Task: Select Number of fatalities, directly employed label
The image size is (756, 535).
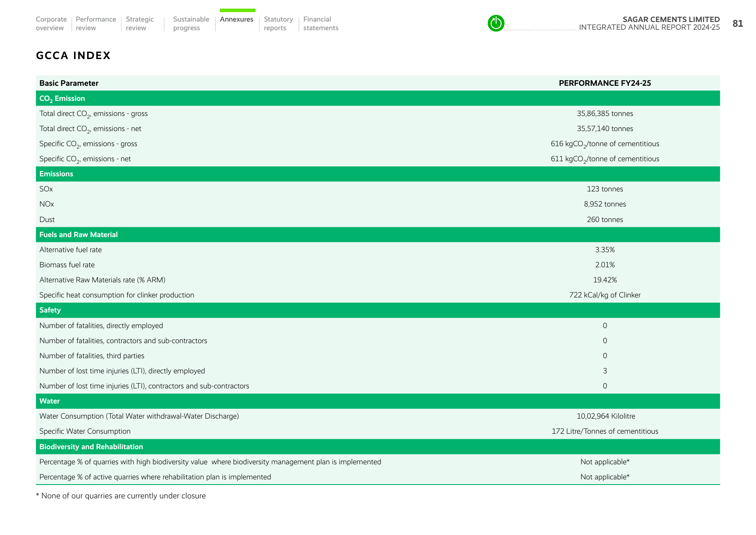Action: (101, 326)
